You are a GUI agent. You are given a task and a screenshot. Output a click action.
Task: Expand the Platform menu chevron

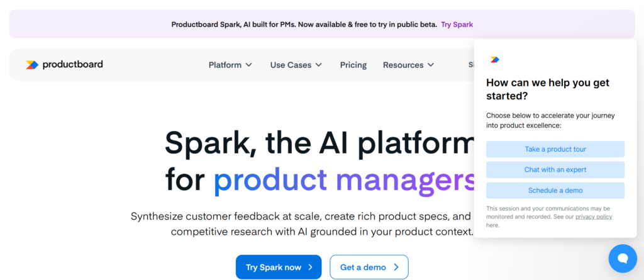(249, 65)
